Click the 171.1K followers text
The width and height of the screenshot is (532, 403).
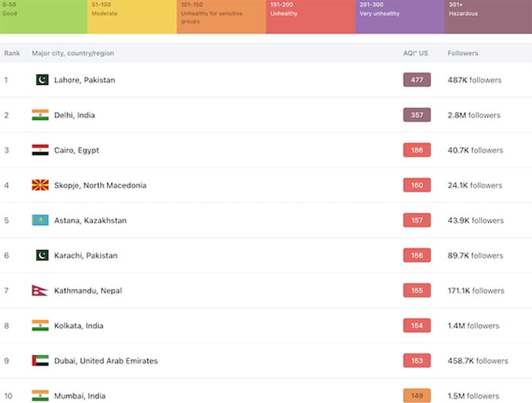click(x=476, y=290)
